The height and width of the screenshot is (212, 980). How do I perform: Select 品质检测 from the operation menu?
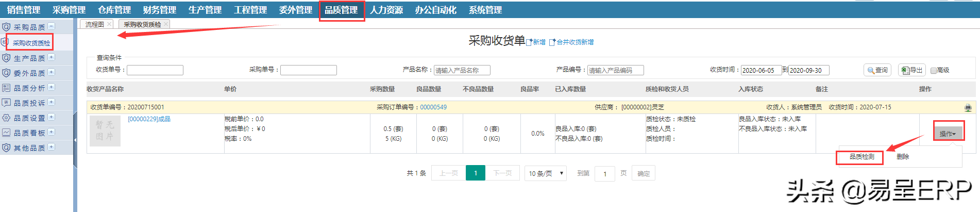(x=861, y=157)
